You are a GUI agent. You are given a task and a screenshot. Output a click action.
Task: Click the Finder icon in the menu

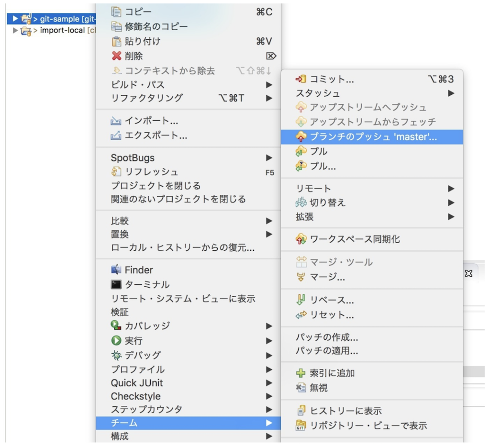coord(116,269)
